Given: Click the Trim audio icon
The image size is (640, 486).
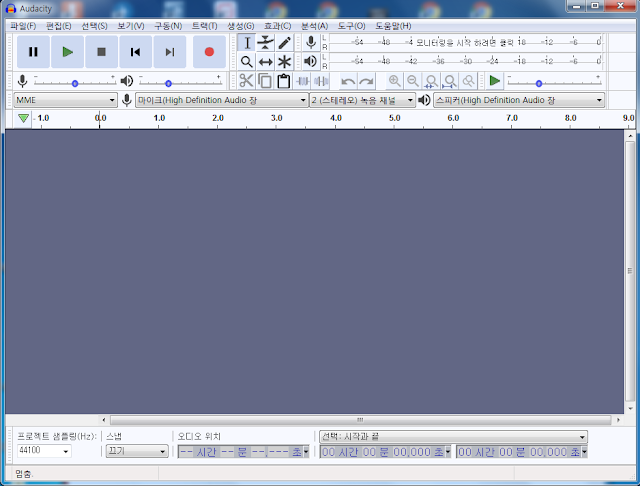Looking at the screenshot, I should tap(302, 81).
